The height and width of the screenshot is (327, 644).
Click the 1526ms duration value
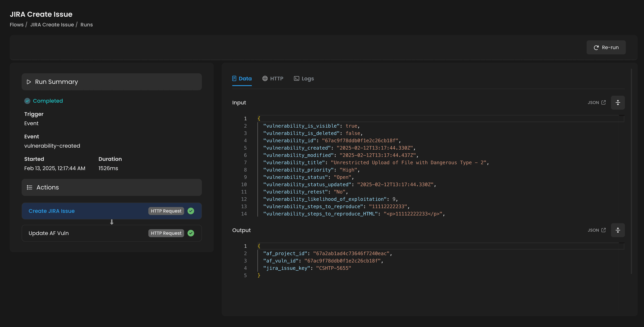(x=108, y=168)
